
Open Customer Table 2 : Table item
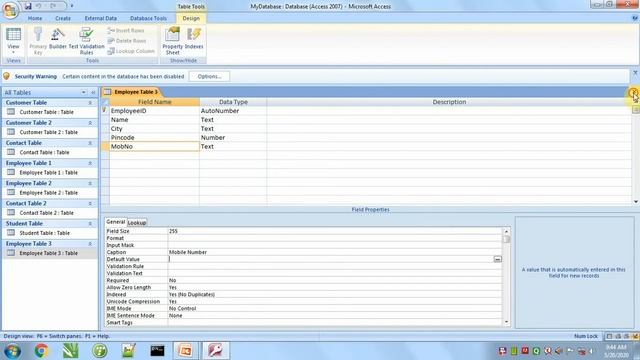[x=50, y=132]
